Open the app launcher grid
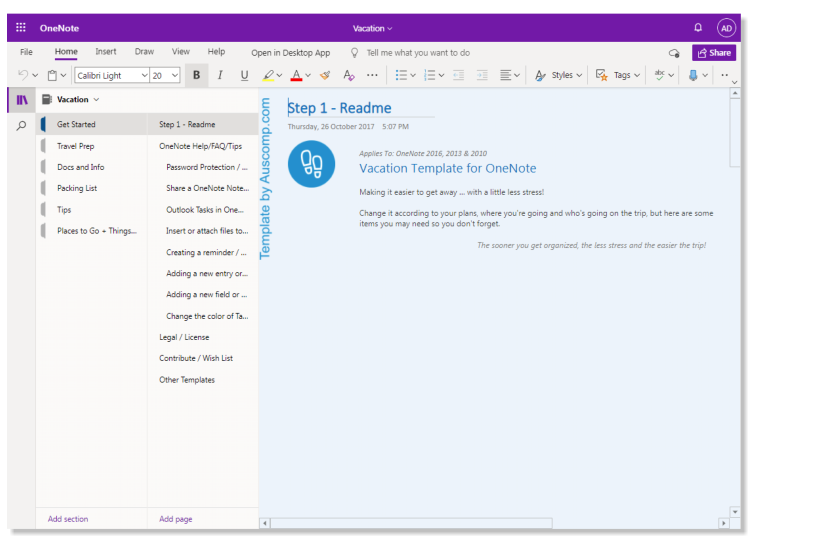The width and height of the screenshot is (820, 560). coord(21,28)
